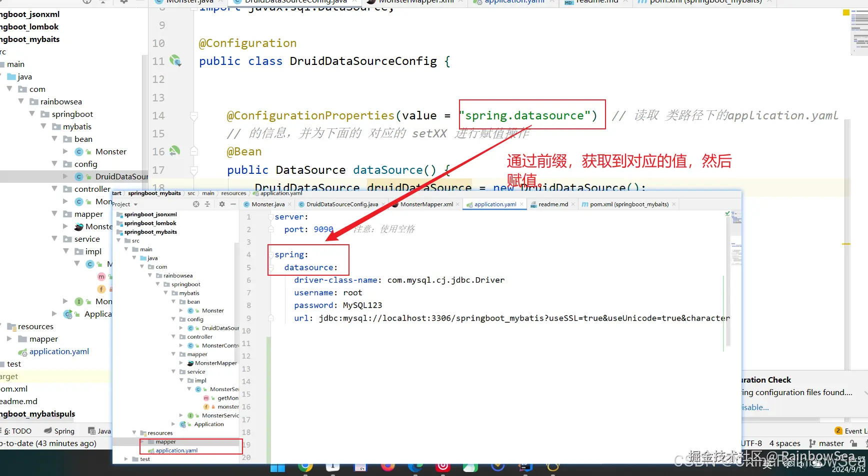Click the Spring Boot Application icon in the inset tree
868x476 pixels.
point(182,425)
